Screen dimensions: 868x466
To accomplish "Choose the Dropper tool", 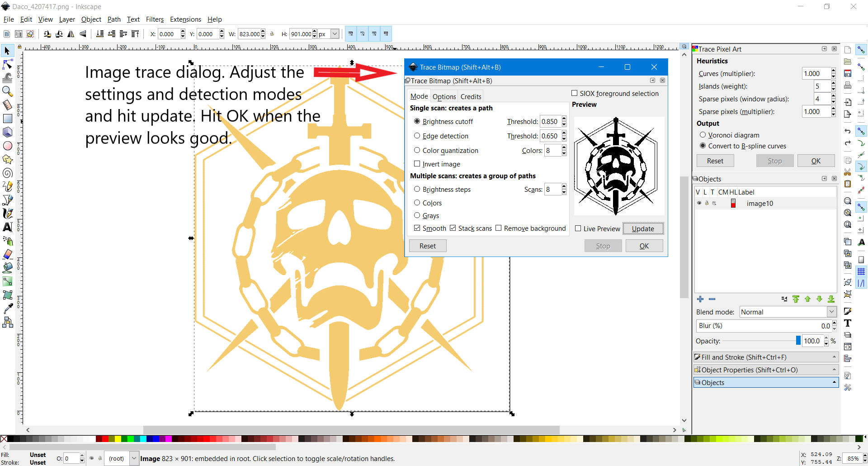I will tap(7, 308).
